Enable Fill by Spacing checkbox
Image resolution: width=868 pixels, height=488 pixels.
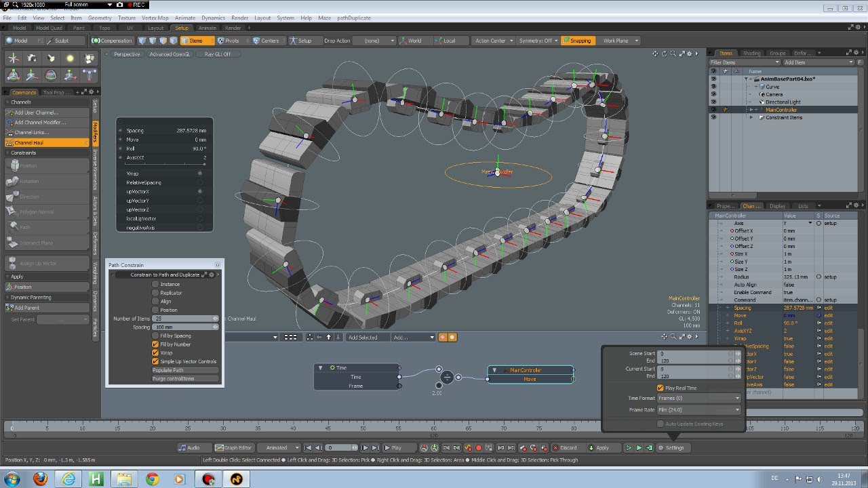tap(155, 335)
